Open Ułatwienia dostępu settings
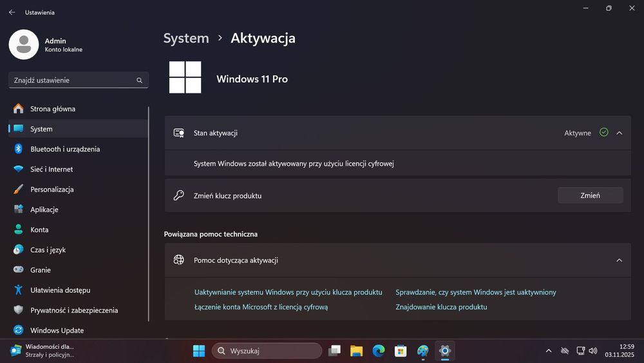 [78, 290]
